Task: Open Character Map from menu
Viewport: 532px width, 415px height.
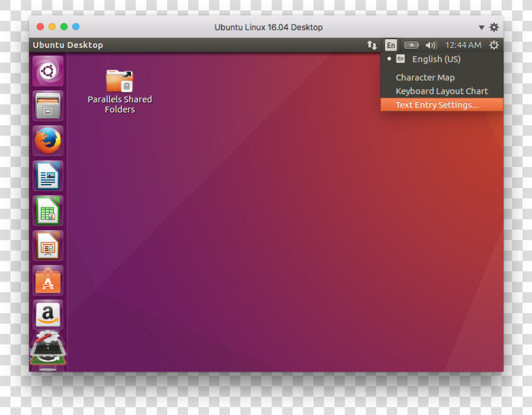Action: (442, 78)
